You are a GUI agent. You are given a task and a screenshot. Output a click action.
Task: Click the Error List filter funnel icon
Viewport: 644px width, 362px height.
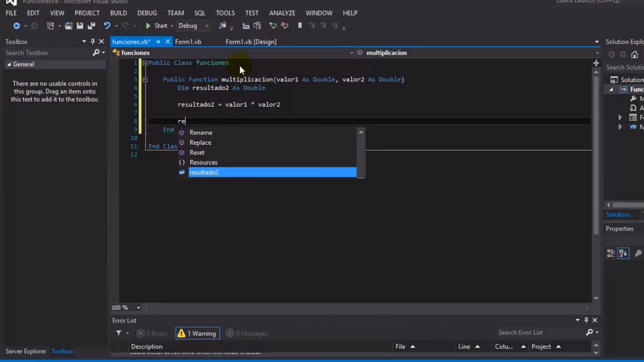point(119,333)
